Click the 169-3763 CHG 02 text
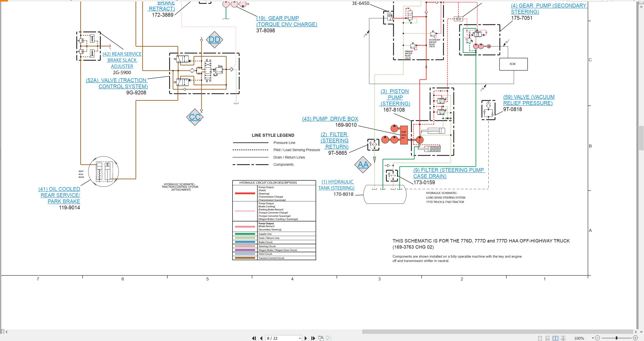 (413, 247)
